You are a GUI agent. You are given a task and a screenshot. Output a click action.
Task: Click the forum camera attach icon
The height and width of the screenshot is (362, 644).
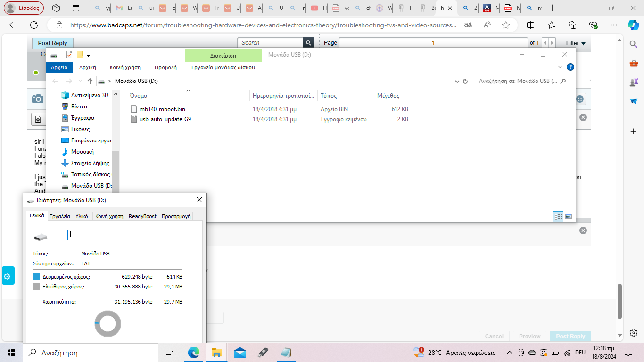[x=37, y=99]
